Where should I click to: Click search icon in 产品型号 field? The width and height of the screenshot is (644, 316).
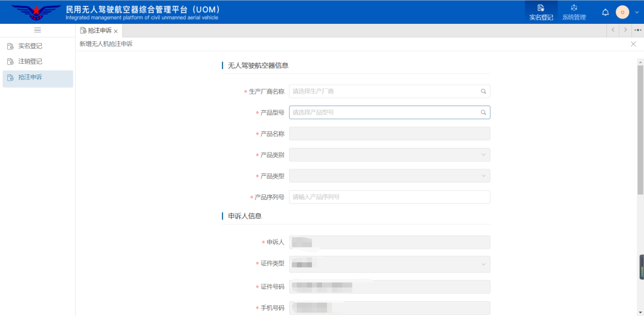click(484, 112)
